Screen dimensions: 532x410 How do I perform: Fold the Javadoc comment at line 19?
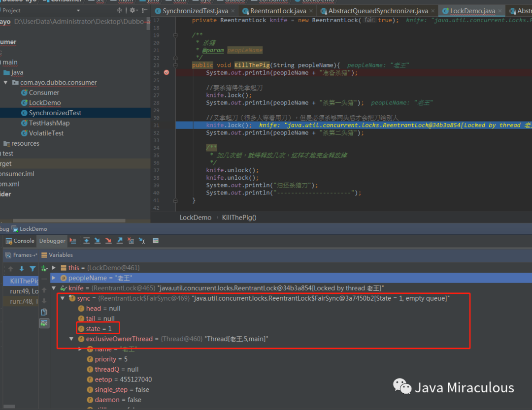pyautogui.click(x=175, y=35)
